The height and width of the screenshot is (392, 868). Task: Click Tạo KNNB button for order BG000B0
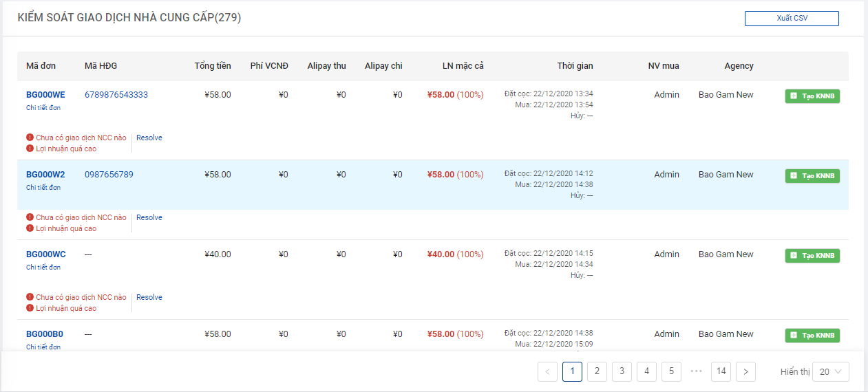click(x=812, y=336)
